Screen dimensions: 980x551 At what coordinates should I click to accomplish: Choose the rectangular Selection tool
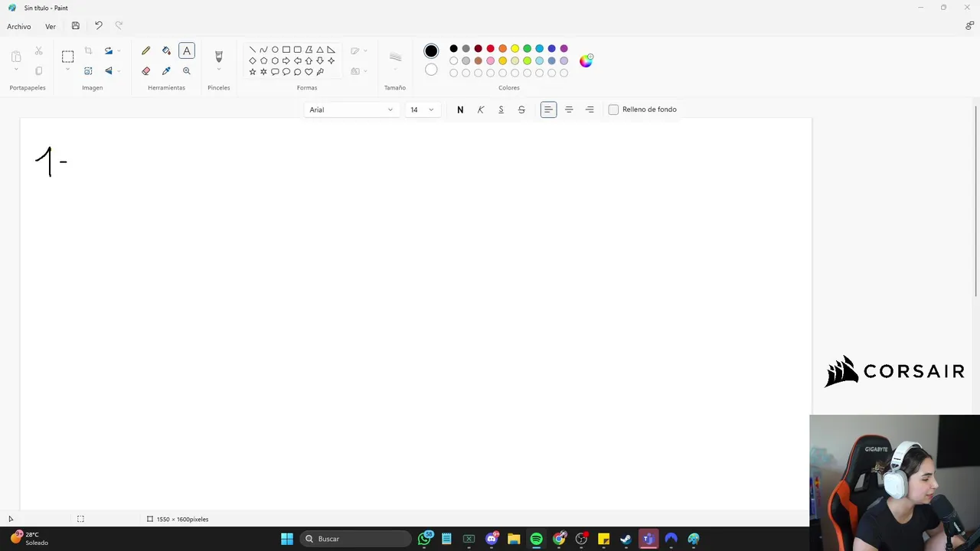click(67, 56)
